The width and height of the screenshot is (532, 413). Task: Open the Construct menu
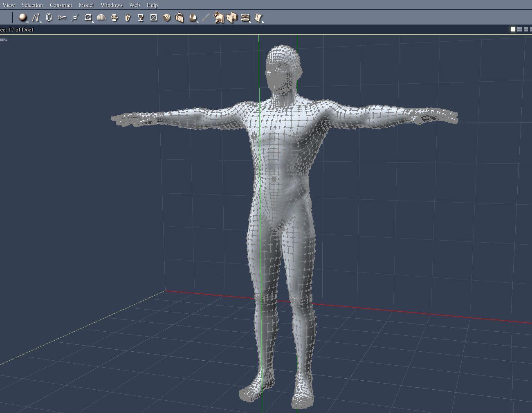coord(61,5)
